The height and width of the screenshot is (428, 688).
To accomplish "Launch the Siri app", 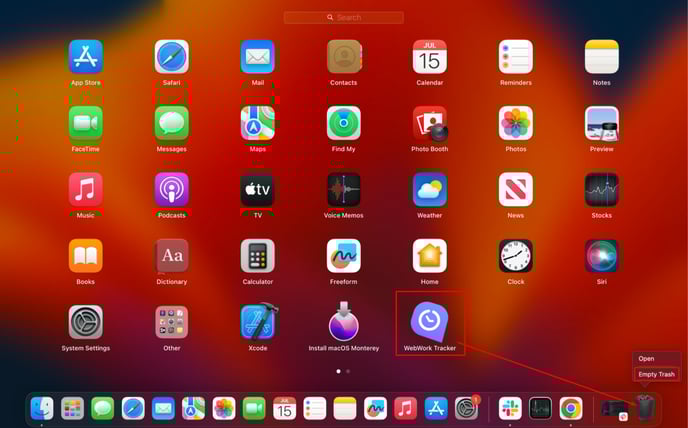I will (x=602, y=255).
